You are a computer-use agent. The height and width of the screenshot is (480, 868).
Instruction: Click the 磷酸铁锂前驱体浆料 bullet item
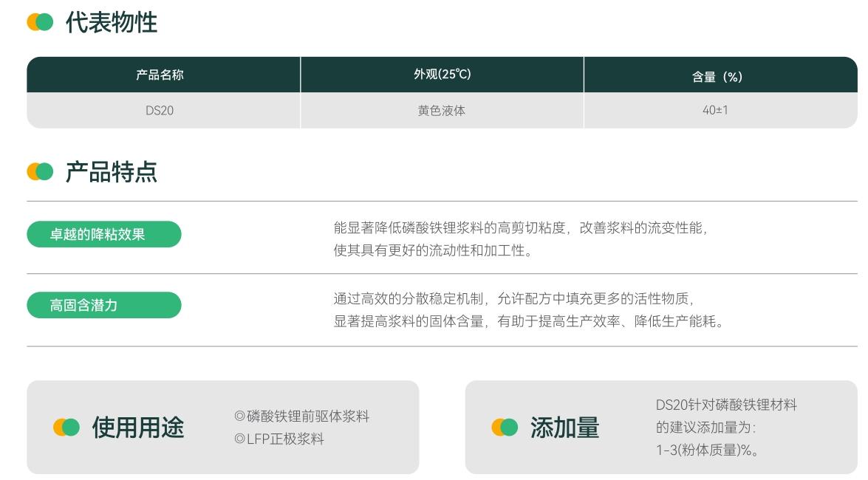tap(301, 416)
